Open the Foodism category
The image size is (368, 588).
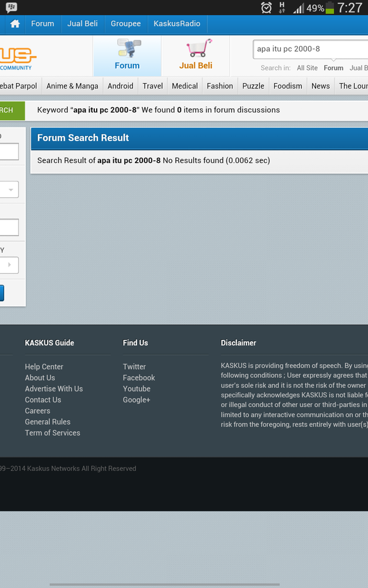coord(288,86)
